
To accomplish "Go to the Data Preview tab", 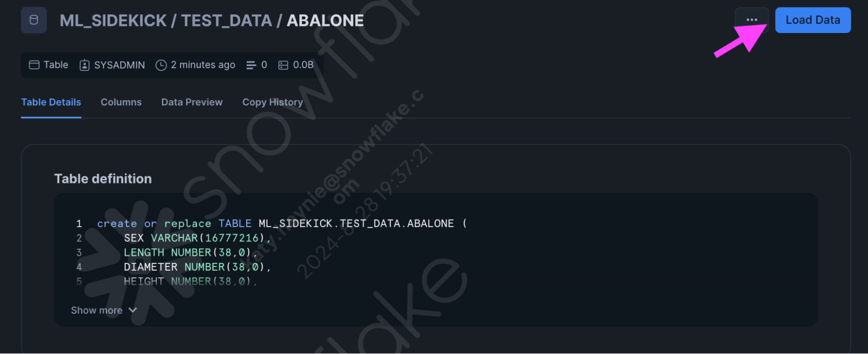I will [192, 102].
